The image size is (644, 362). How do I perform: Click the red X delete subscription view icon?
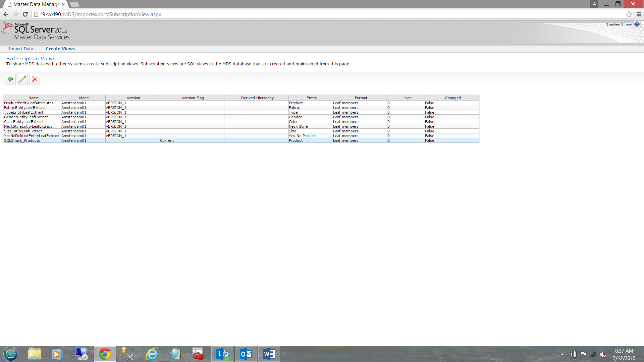[35, 79]
